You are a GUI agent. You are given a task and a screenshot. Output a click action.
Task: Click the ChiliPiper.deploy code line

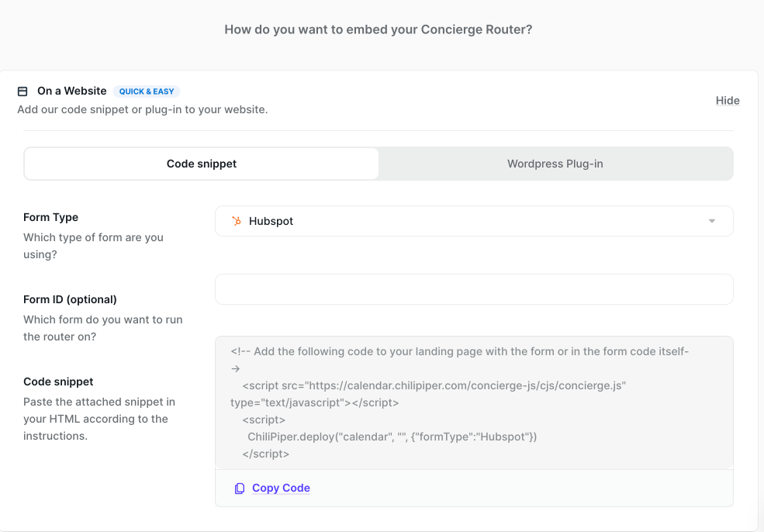[x=392, y=437]
